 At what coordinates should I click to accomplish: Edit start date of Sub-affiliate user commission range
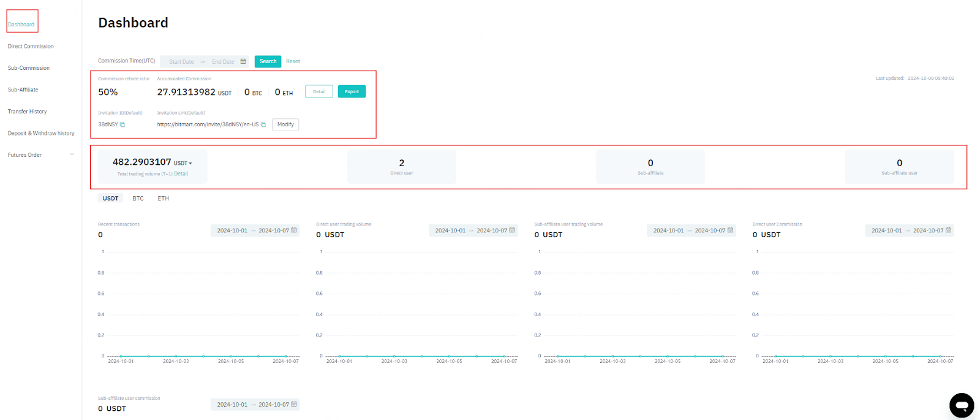click(x=232, y=405)
